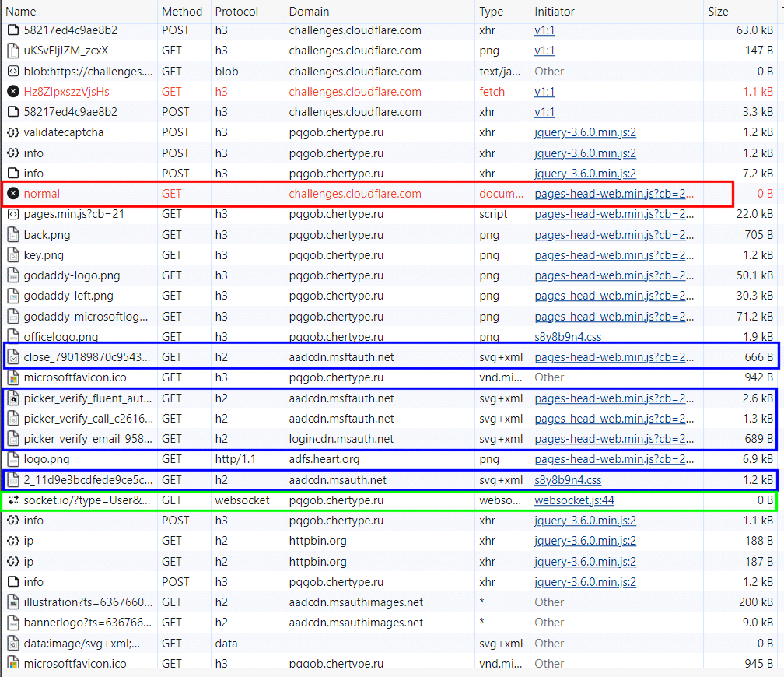The width and height of the screenshot is (784, 677).
Task: Click the websocket arrows icon beside socket.io
Action: click(13, 500)
